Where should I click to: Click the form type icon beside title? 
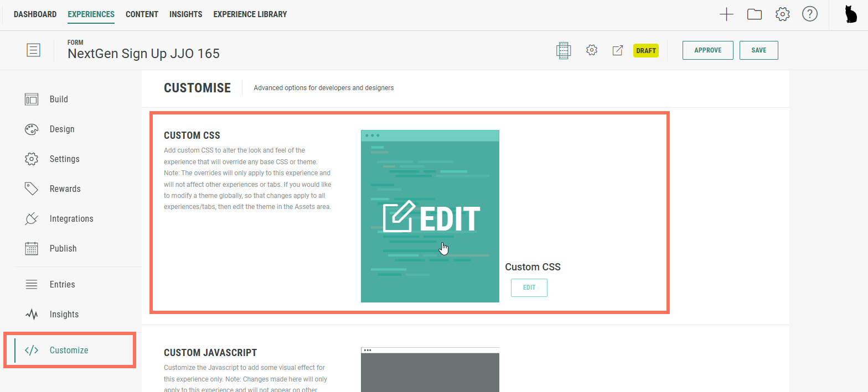pos(33,50)
